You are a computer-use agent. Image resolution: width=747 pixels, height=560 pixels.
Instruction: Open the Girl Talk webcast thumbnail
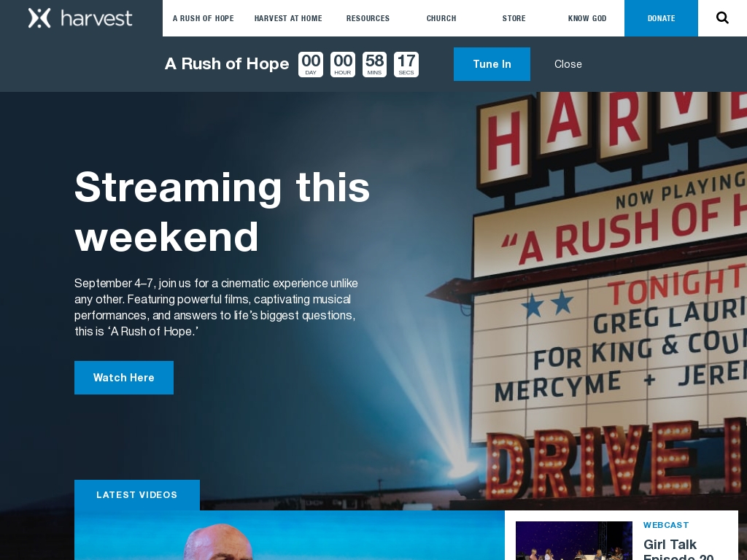point(573,541)
